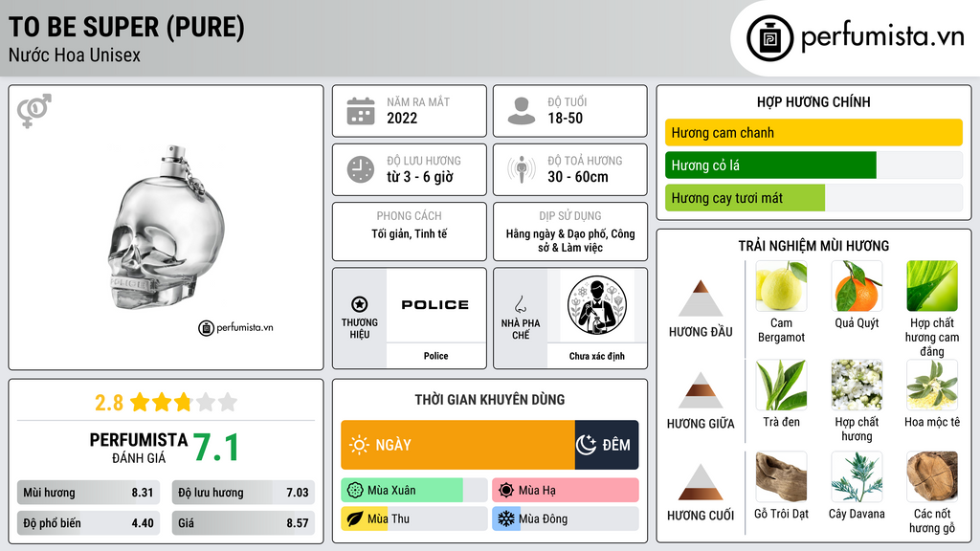This screenshot has width=980, height=551.
Task: Click the Hương giữa pyramid icon
Action: tap(701, 390)
